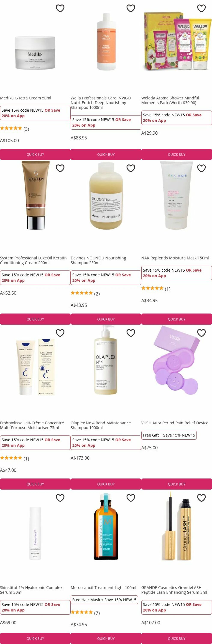Heart the System Professional LuxeOil Cream
Viewport: 212px width, 644px height.
(60, 168)
